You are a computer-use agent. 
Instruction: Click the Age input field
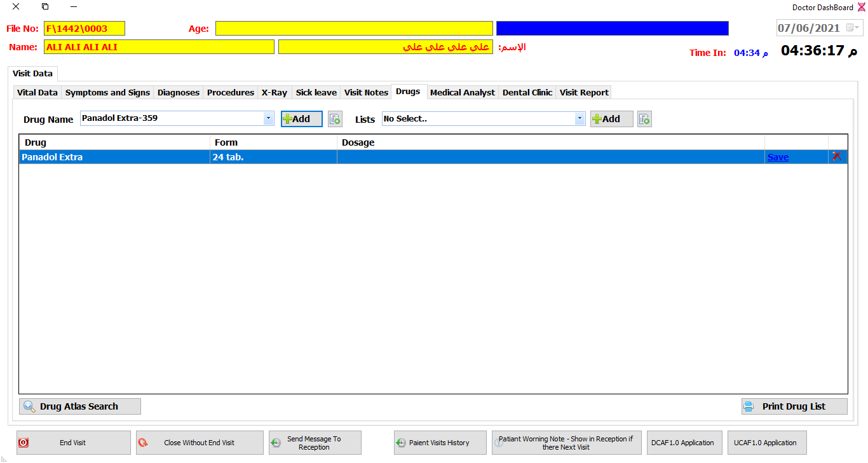(354, 28)
